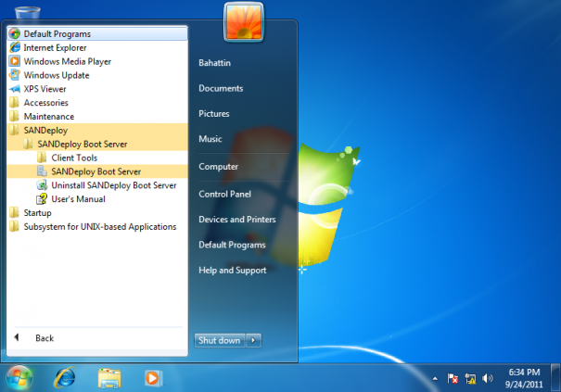Open Action Center flag icon
Screen dimensions: 561x392
453,378
